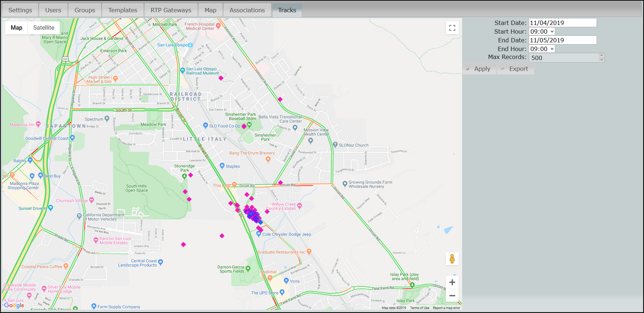Open the Settings tab
Image resolution: width=644 pixels, height=313 pixels.
click(20, 10)
